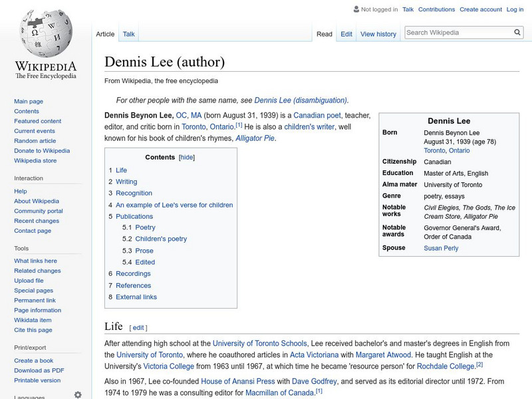Select Contributions in the top bar
This screenshot has height=399, width=532.
(x=438, y=9)
